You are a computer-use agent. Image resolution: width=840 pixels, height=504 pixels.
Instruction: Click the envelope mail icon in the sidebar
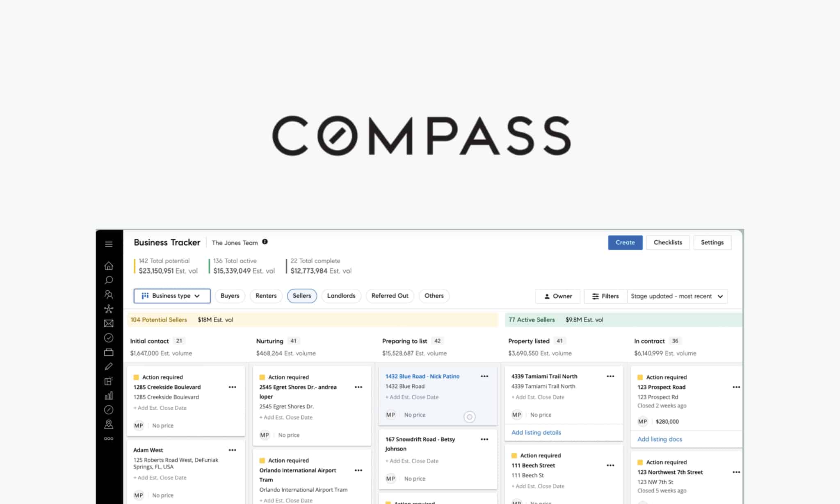[x=109, y=324]
